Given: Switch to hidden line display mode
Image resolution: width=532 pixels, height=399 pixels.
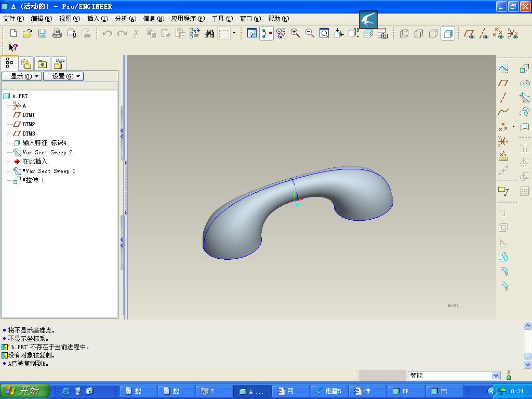Looking at the screenshot, I should [419, 33].
